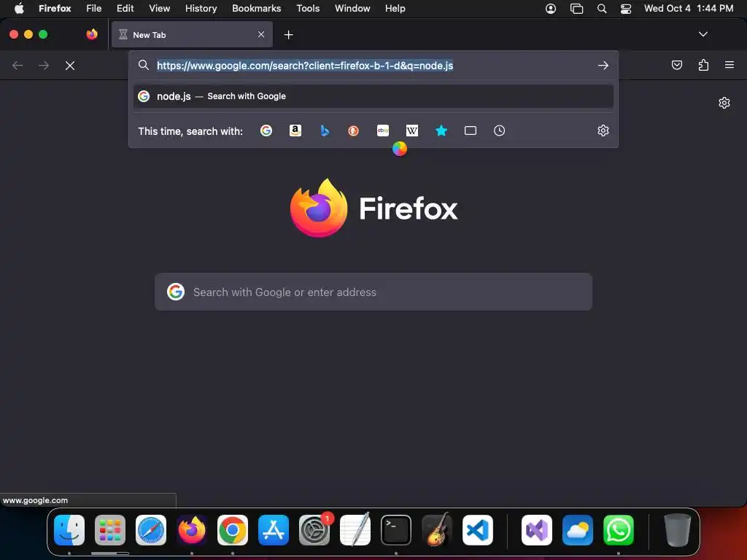Search history using the clock icon

tap(499, 131)
